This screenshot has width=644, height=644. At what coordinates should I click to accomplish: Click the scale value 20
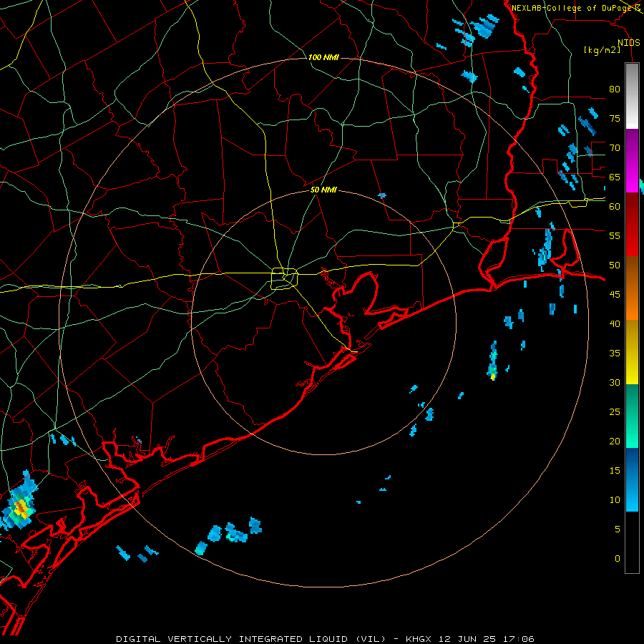point(615,441)
